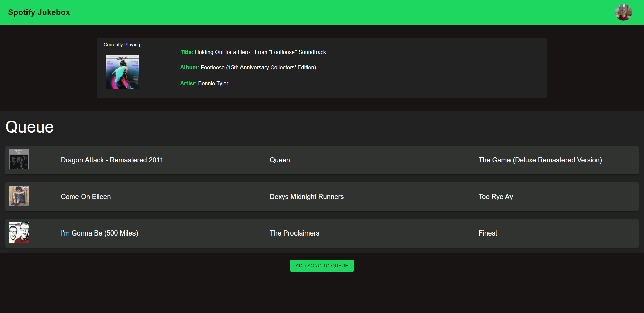Click Dexys Midnight Runners artist text
The width and height of the screenshot is (644, 313).
(307, 197)
